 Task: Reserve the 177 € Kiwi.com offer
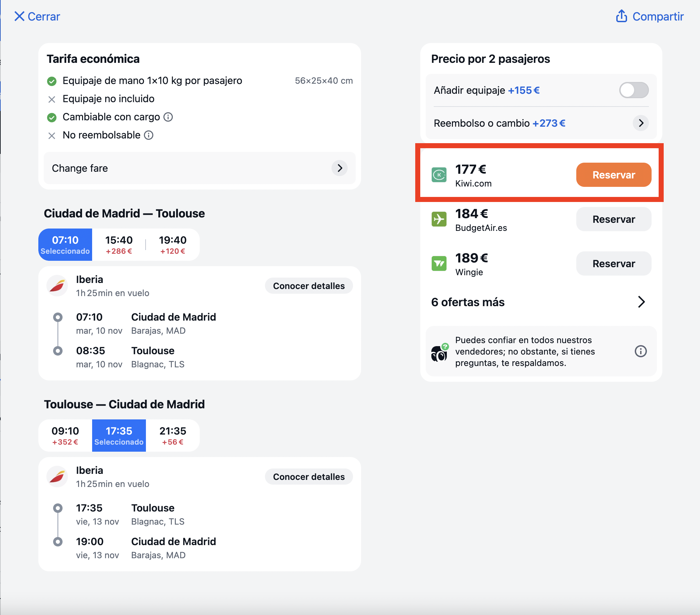[x=613, y=175]
